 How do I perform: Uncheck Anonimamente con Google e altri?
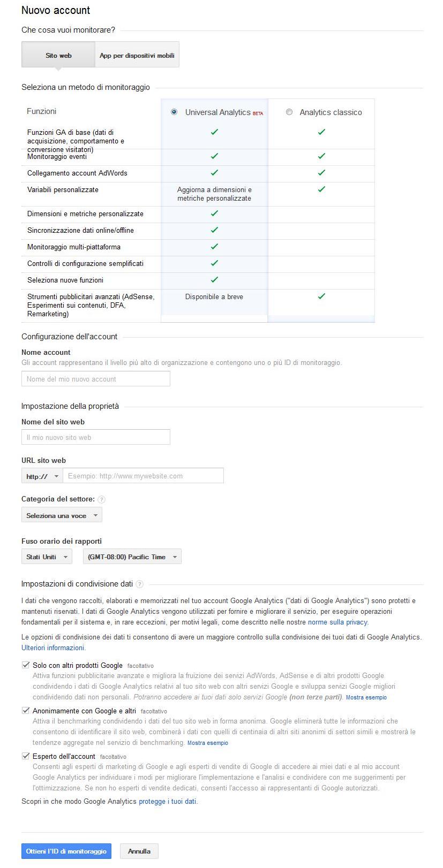click(26, 711)
